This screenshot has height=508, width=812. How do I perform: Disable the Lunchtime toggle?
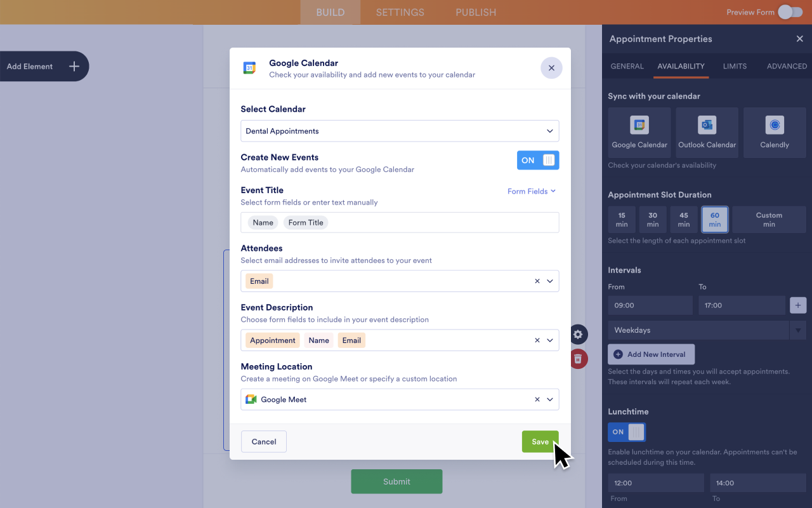click(626, 432)
